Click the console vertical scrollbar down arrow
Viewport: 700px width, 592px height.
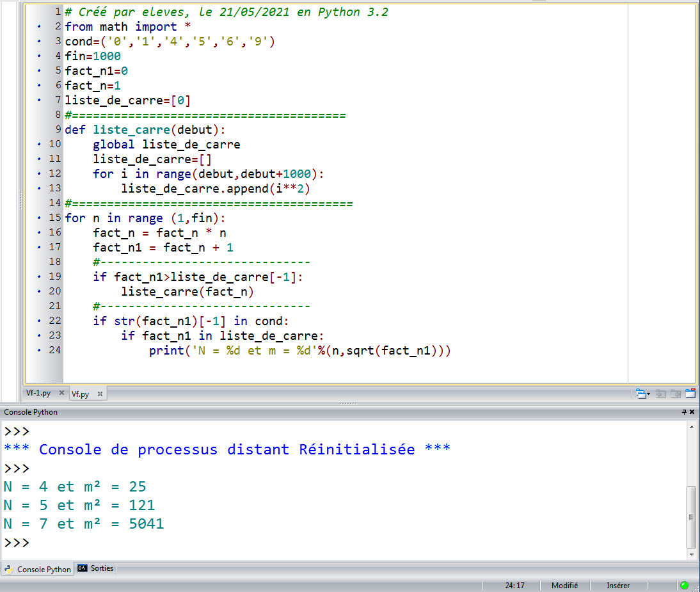(x=691, y=554)
